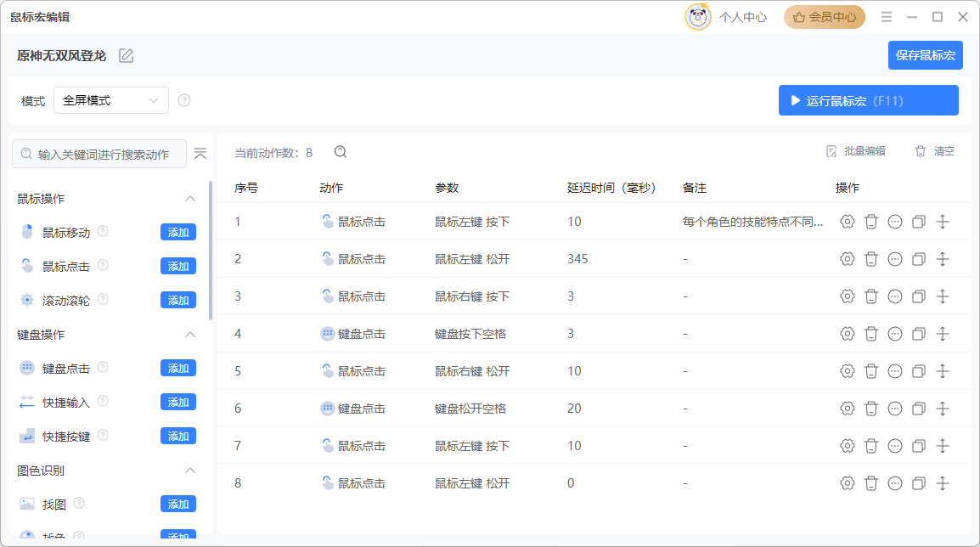980x547 pixels.
Task: Copy action row 4 with duplicate icon
Action: [918, 334]
